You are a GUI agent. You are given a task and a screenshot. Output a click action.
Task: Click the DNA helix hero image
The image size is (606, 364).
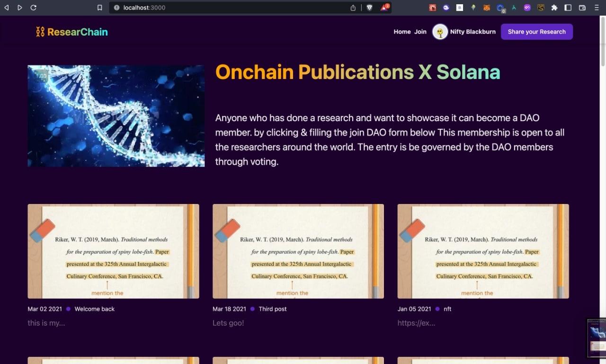tap(116, 116)
